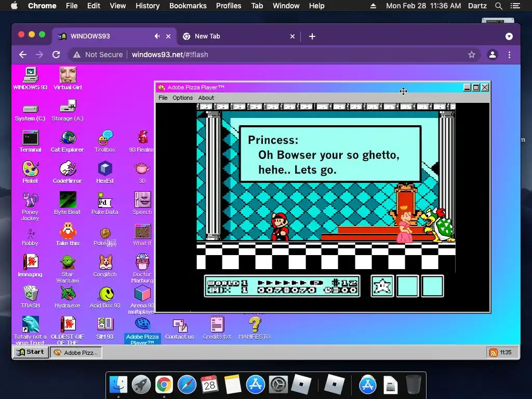532x399 pixels.
Task: Mute the WINDOWS93 tab audio icon
Action: point(157,36)
